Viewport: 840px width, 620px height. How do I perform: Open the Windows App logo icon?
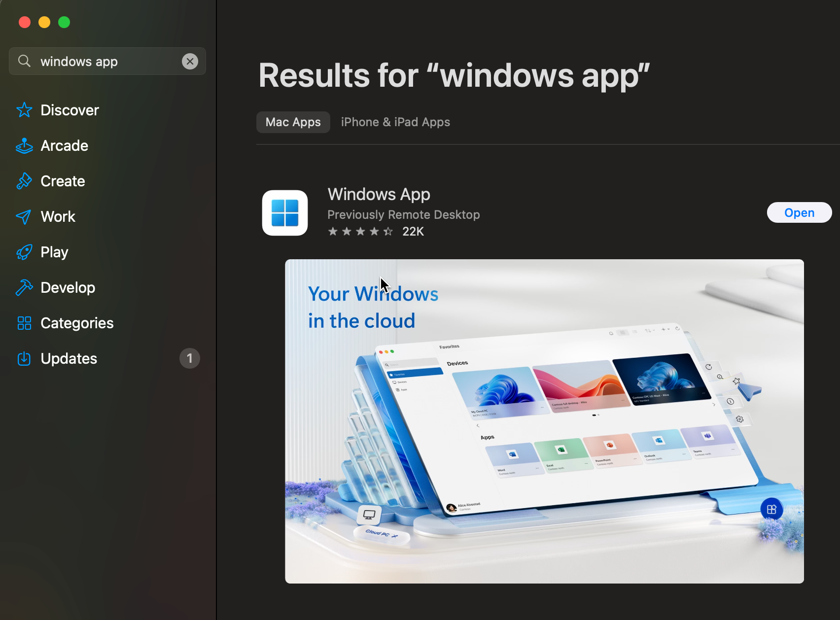(285, 213)
